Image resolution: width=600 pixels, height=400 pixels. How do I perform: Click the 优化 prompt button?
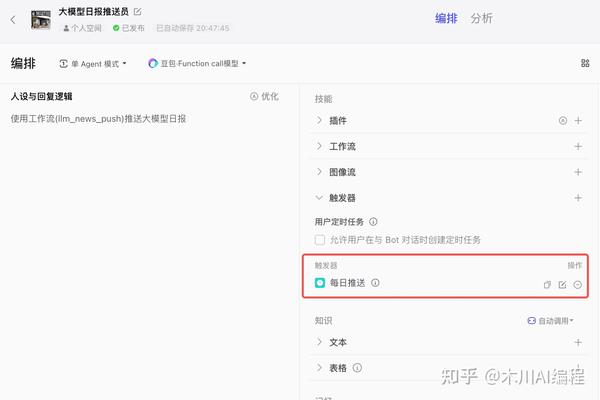click(264, 96)
